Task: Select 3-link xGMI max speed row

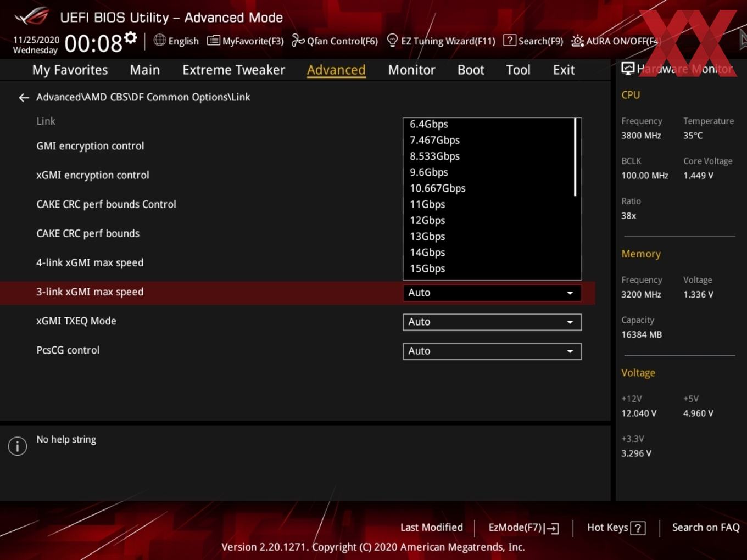Action: [297, 293]
